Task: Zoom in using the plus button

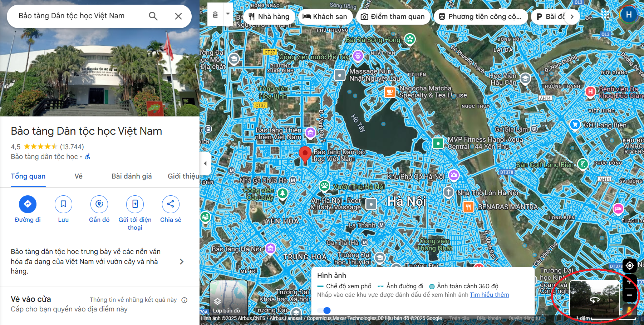Action: coord(629,282)
